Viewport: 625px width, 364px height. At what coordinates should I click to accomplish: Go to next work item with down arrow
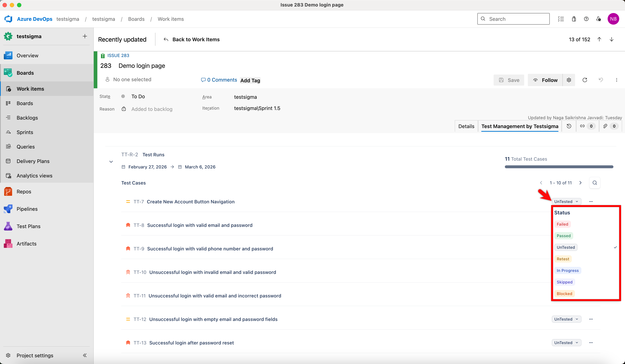[612, 39]
